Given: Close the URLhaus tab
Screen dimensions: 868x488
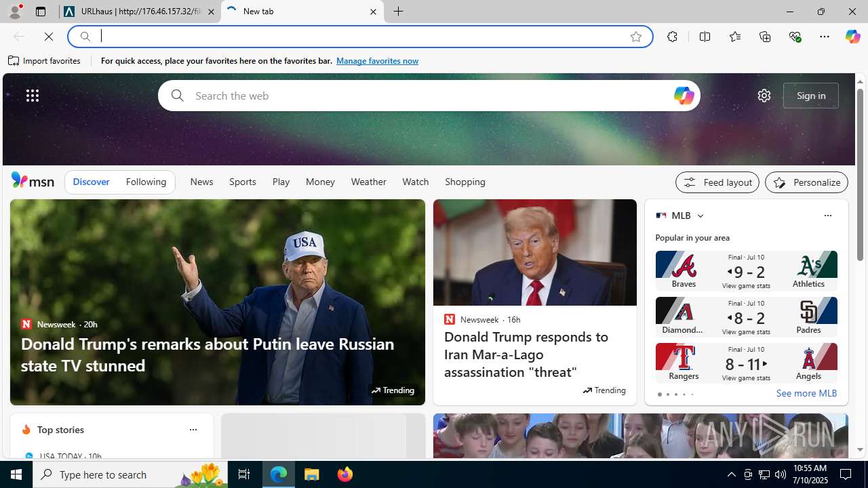Looking at the screenshot, I should click(211, 12).
